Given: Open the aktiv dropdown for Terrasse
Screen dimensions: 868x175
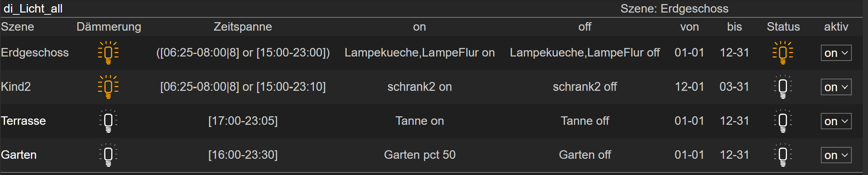Looking at the screenshot, I should pyautogui.click(x=836, y=121).
